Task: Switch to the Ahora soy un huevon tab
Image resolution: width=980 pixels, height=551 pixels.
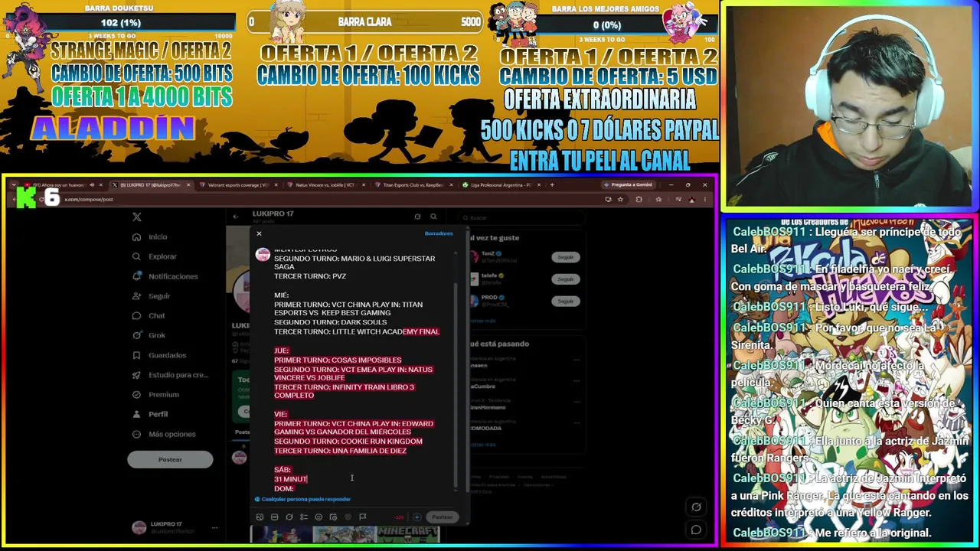Action: (x=62, y=184)
